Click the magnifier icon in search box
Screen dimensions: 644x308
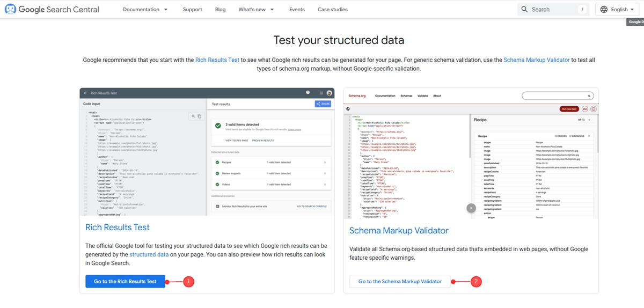tap(524, 9)
